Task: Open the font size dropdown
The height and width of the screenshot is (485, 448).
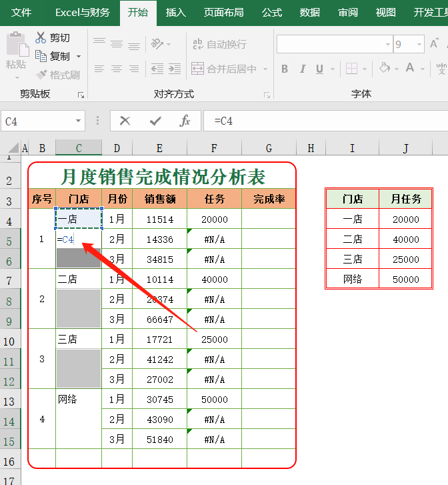Action: point(419,44)
